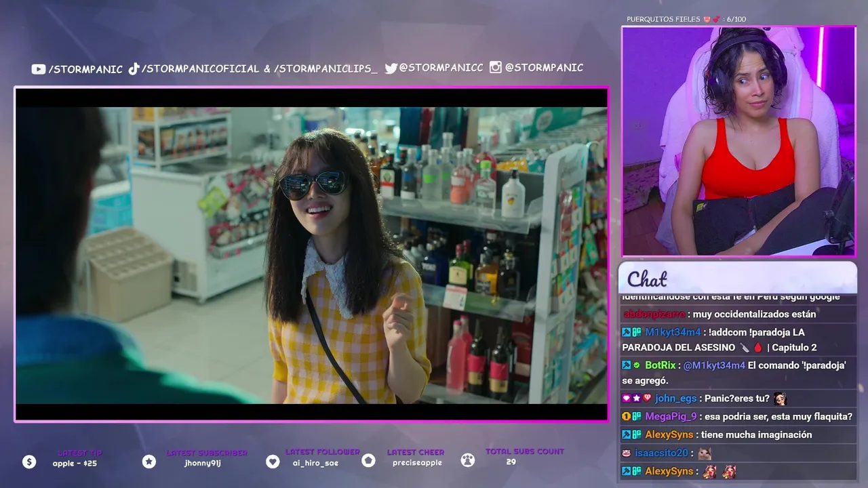The height and width of the screenshot is (488, 868).
Task: Click latest subscriber name 'jhonny91j'
Action: tap(203, 464)
